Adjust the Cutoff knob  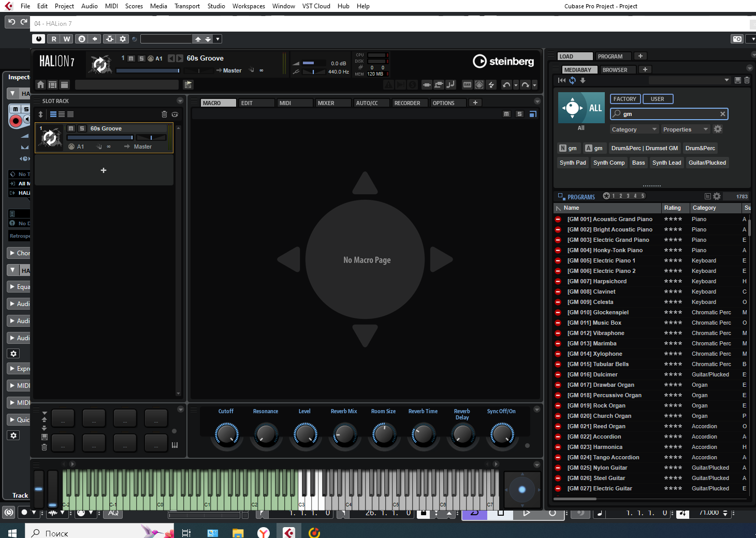click(x=226, y=434)
